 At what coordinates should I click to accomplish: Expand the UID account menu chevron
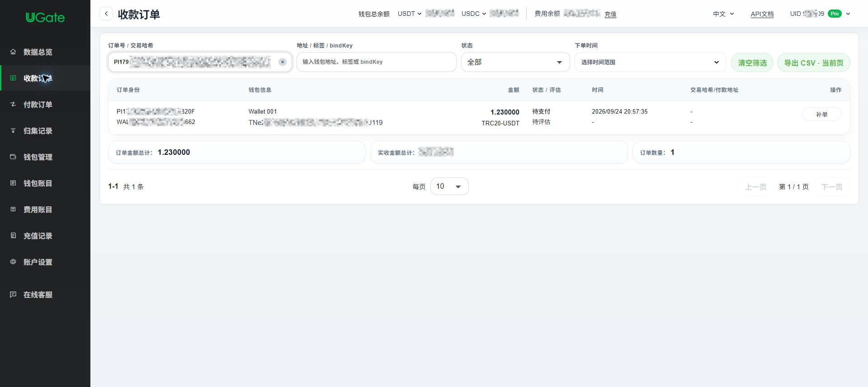(x=848, y=14)
